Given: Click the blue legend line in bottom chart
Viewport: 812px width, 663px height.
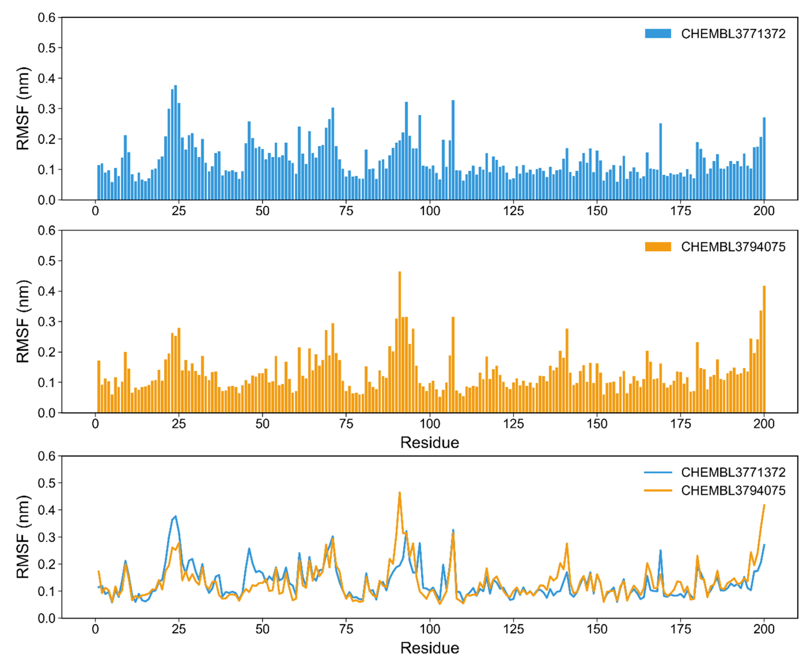Looking at the screenshot, I should 658,472.
